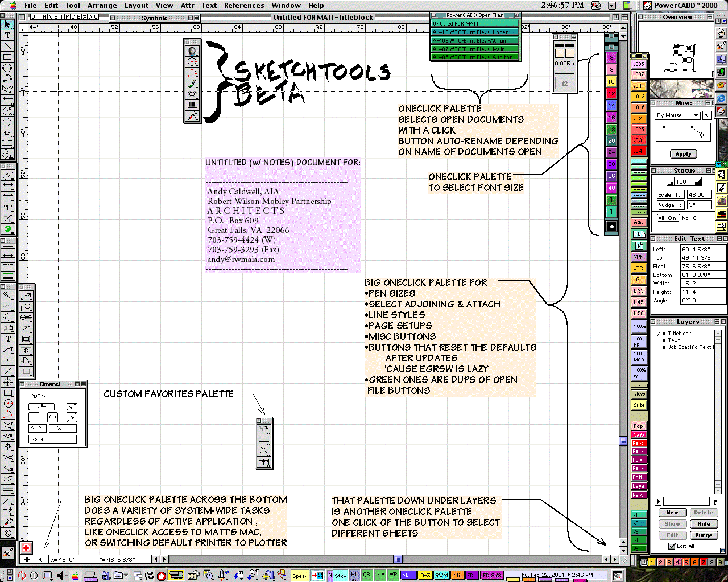
Task: Click the red record button at bottom left
Action: click(26, 548)
